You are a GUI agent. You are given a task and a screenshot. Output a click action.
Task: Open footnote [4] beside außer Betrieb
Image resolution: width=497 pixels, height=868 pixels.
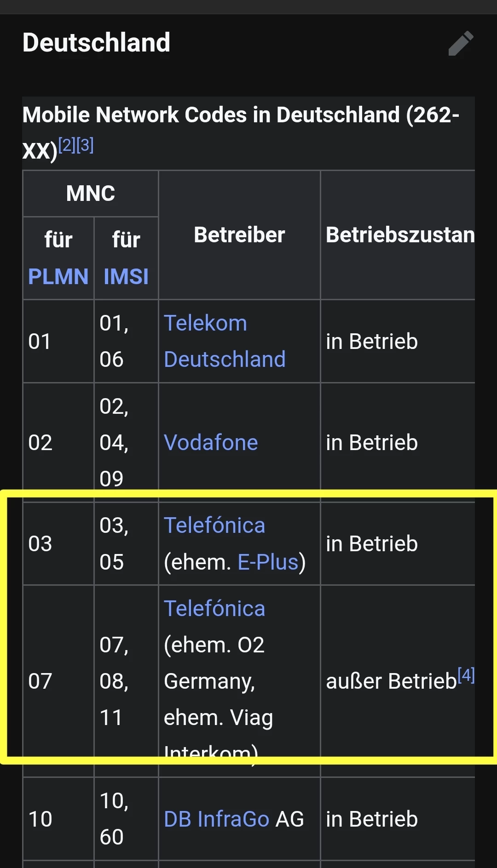pos(466,675)
